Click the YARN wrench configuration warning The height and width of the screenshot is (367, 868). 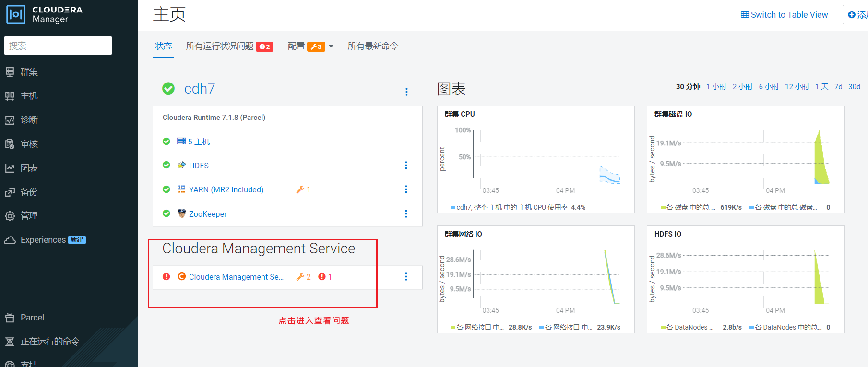click(x=303, y=189)
